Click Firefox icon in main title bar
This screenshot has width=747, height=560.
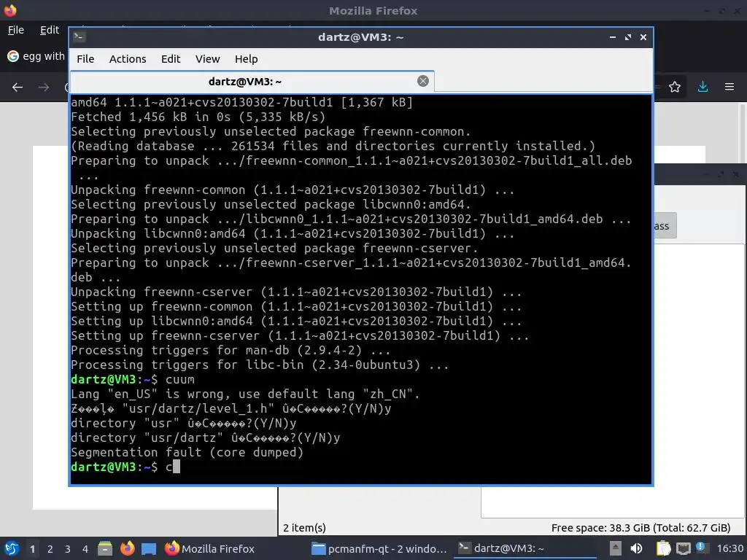[x=10, y=10]
